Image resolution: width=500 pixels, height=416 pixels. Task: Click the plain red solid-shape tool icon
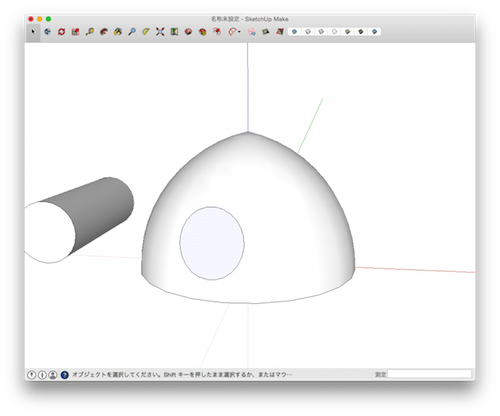tap(188, 32)
